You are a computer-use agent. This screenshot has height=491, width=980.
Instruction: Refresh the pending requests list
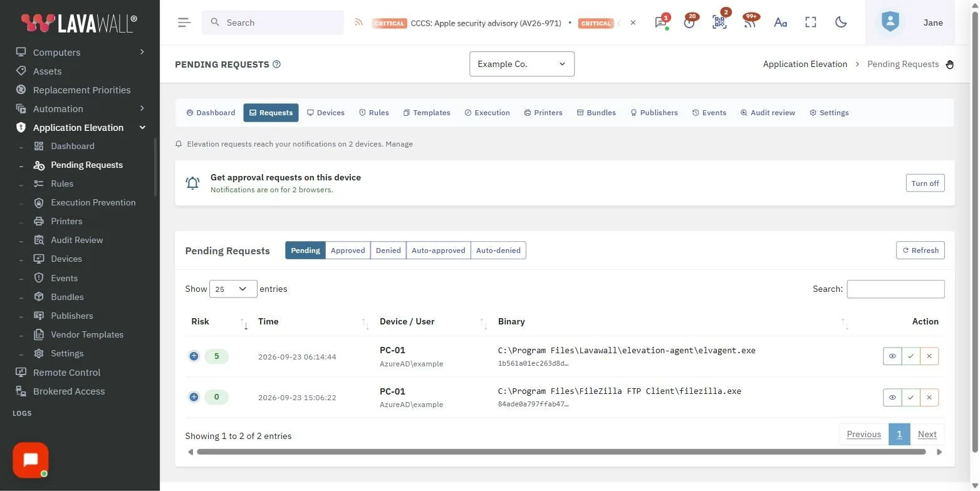click(920, 251)
